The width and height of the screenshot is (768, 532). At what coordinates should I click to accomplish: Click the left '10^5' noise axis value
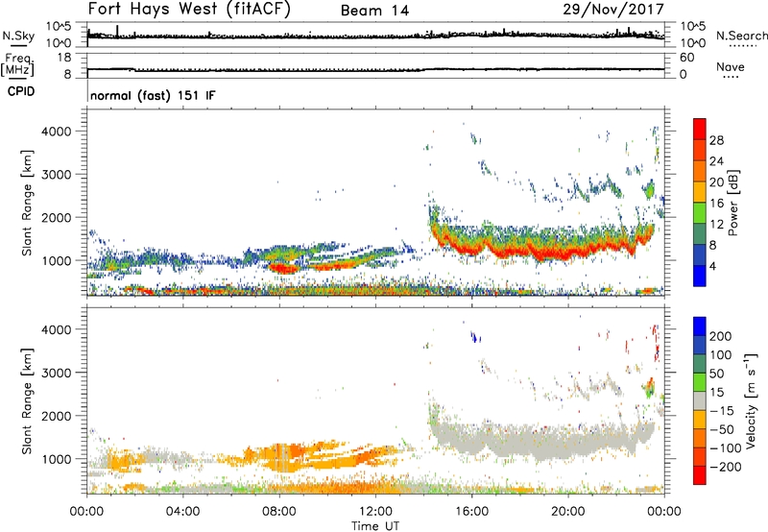pos(59,27)
